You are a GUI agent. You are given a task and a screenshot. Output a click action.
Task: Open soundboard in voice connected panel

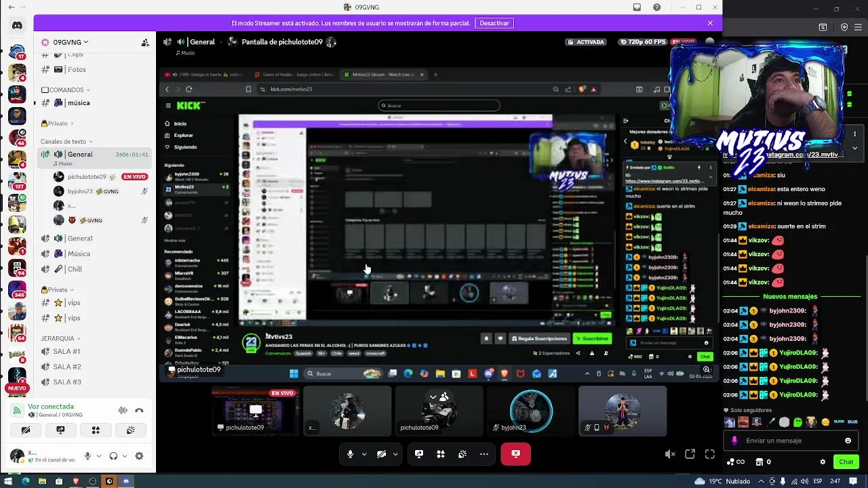[x=130, y=430]
